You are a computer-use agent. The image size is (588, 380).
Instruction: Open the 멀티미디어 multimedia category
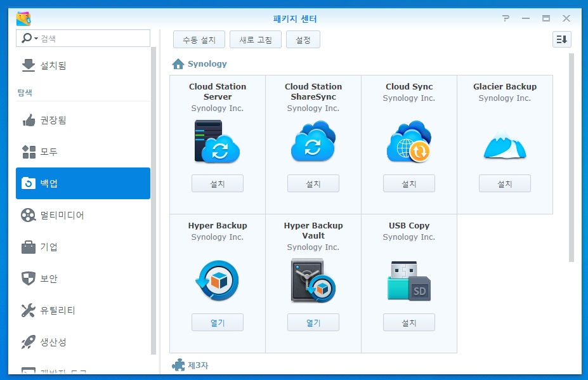tap(83, 215)
